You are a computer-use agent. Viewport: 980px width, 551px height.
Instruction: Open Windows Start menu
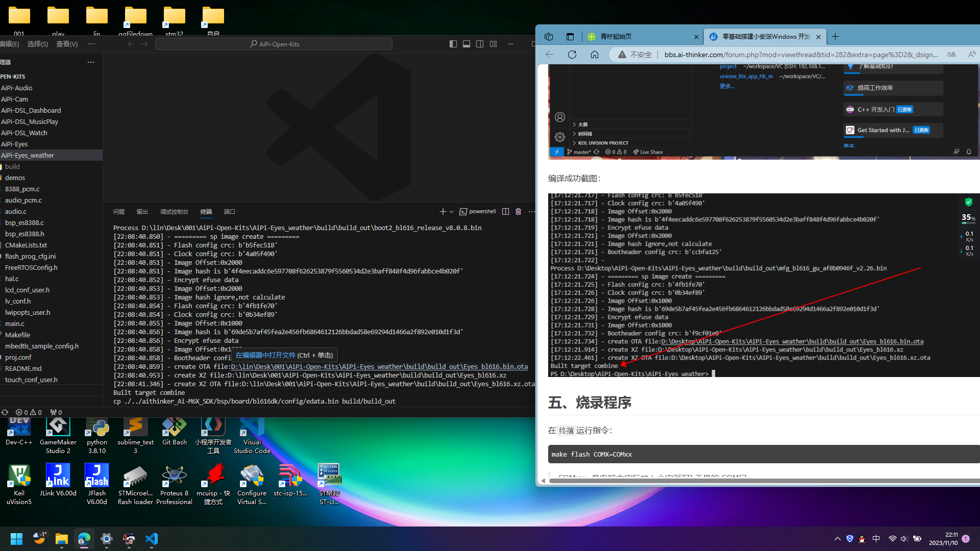point(16,539)
